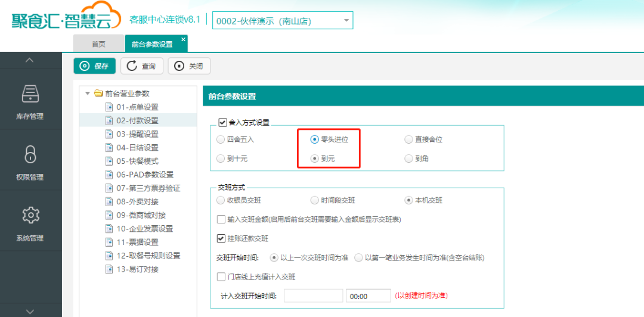644x317 pixels.
Task: Select the 时间段交班 radio option
Action: pos(315,200)
